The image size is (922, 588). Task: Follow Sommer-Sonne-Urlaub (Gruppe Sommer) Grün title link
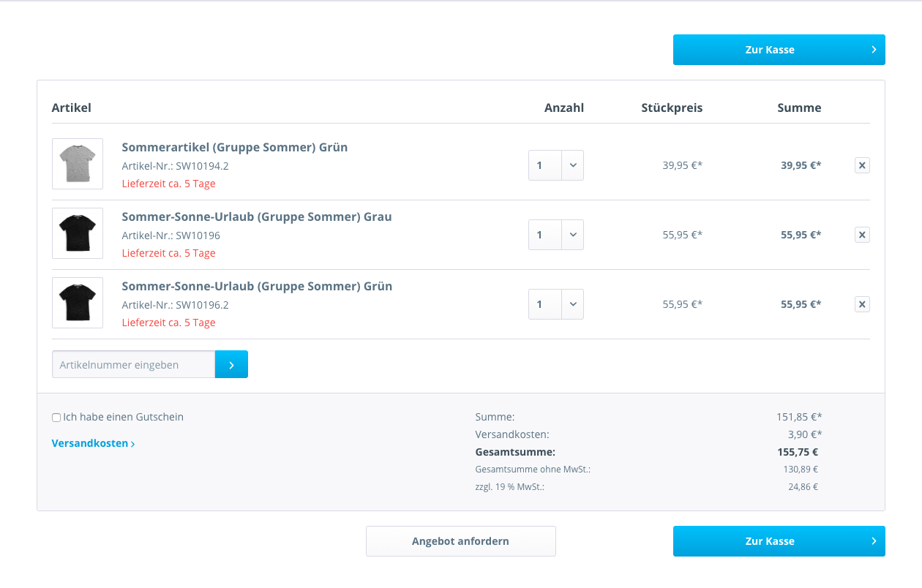pyautogui.click(x=256, y=286)
